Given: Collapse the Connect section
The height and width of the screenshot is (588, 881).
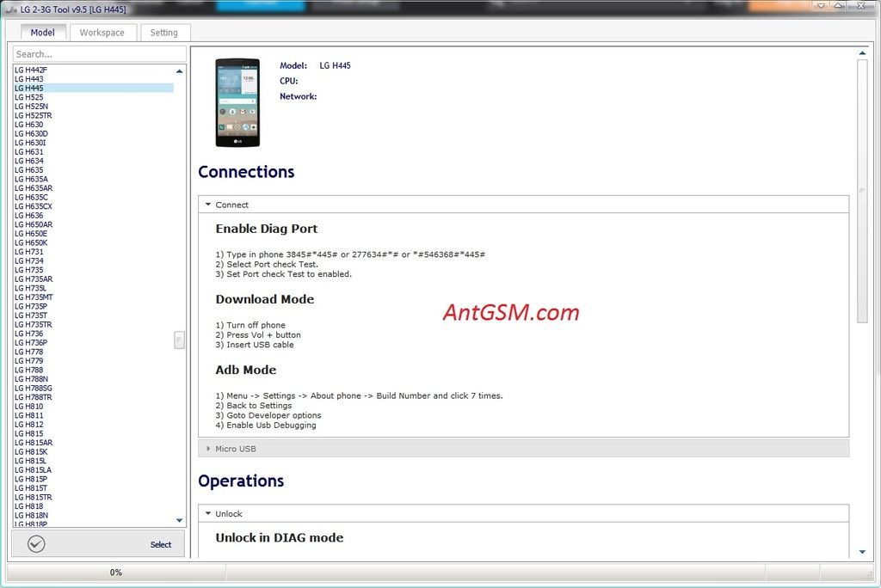Looking at the screenshot, I should click(208, 205).
